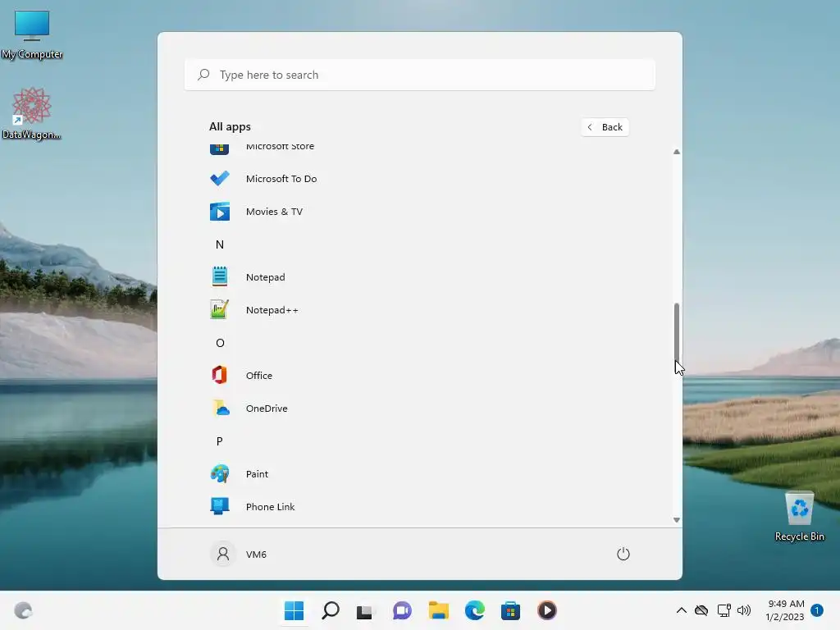The height and width of the screenshot is (630, 840).
Task: Open Notepad app icon
Action: [x=220, y=277]
